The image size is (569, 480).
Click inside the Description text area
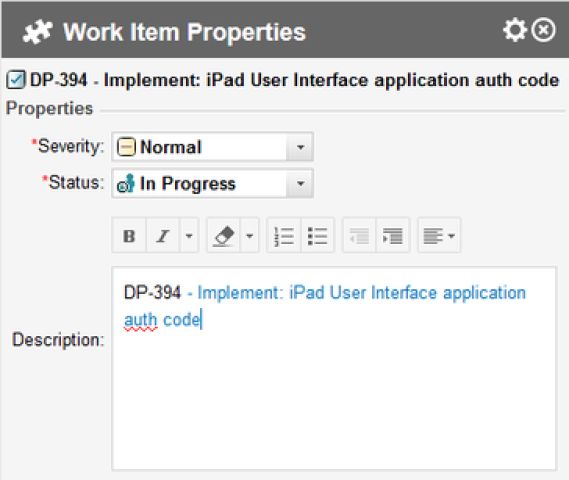pyautogui.click(x=334, y=368)
